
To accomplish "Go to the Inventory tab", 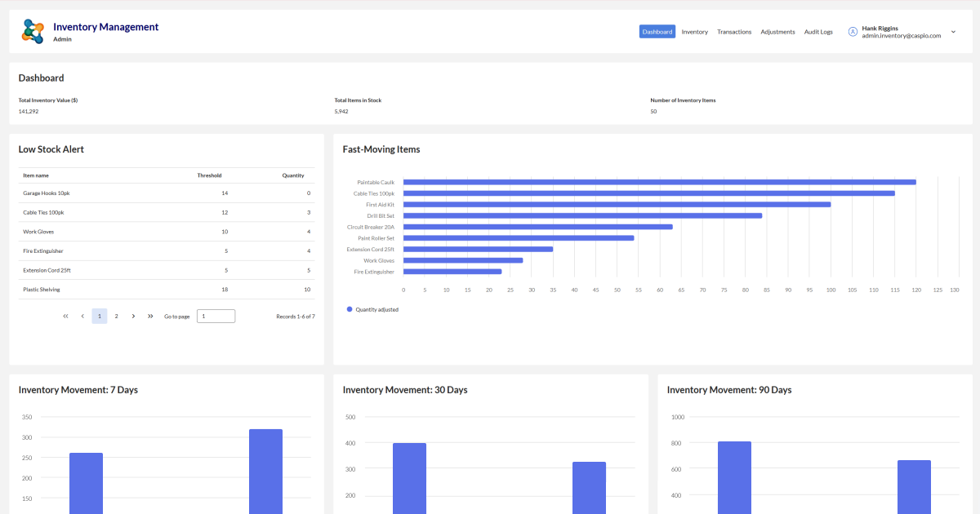I will pyautogui.click(x=695, y=32).
